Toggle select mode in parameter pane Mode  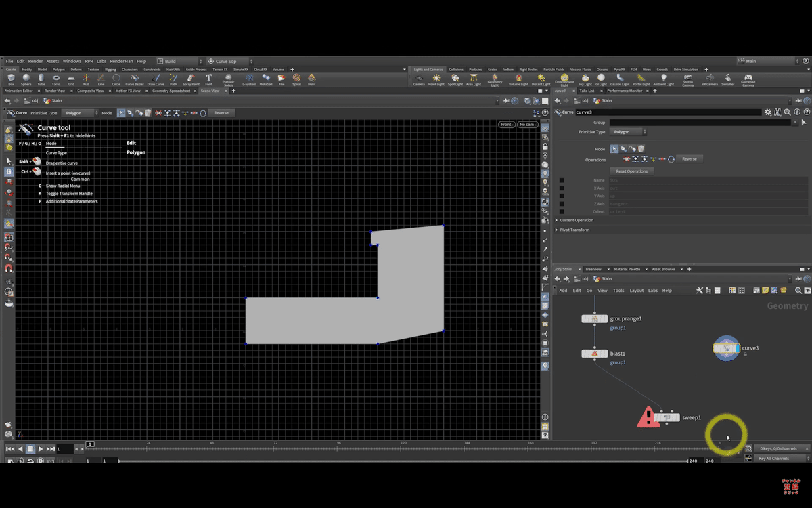click(x=614, y=148)
